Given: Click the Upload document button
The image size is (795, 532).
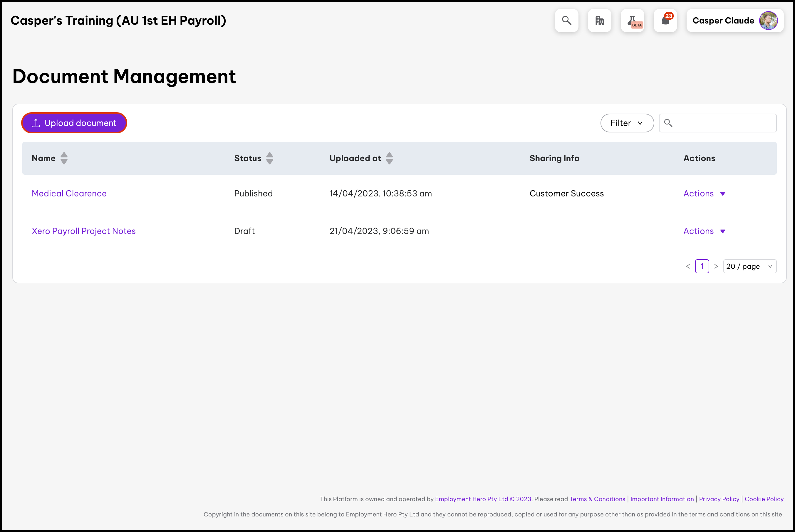Looking at the screenshot, I should [x=74, y=123].
